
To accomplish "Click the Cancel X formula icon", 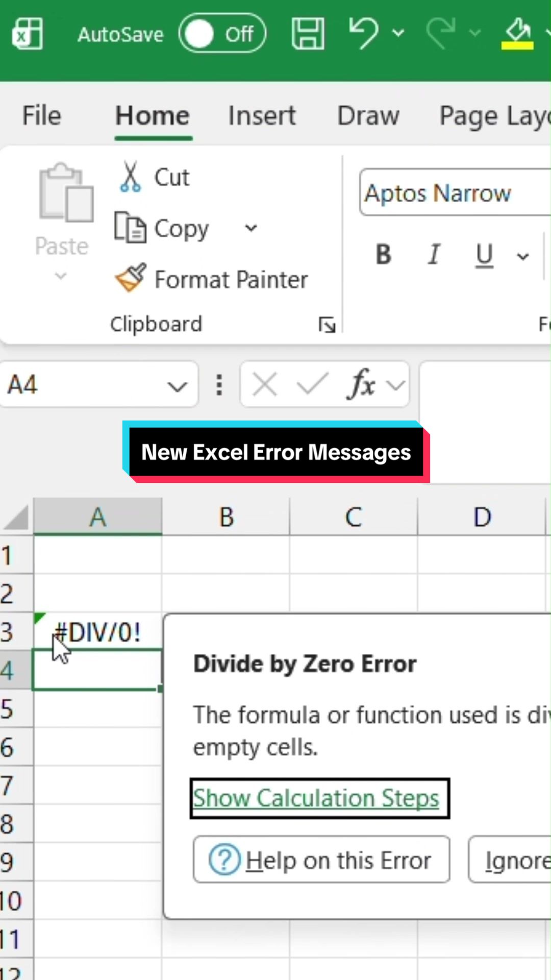I will (265, 384).
